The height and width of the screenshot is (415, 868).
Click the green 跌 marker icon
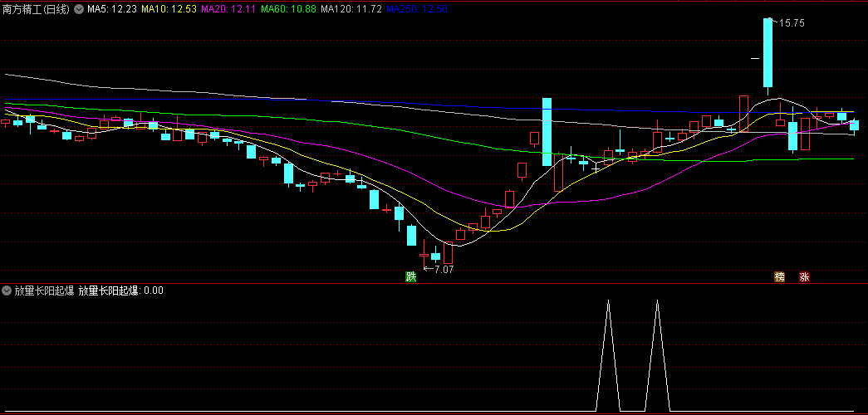coord(410,277)
